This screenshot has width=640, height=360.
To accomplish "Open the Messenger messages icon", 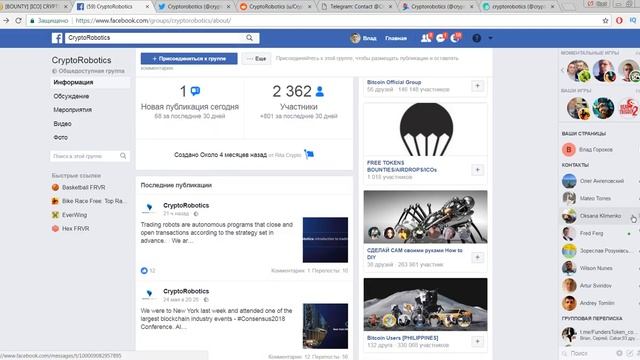I will (x=441, y=38).
